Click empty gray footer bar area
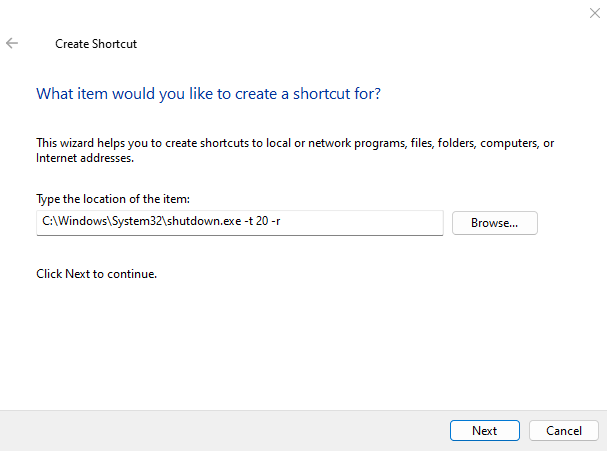The height and width of the screenshot is (451, 607). (x=225, y=430)
